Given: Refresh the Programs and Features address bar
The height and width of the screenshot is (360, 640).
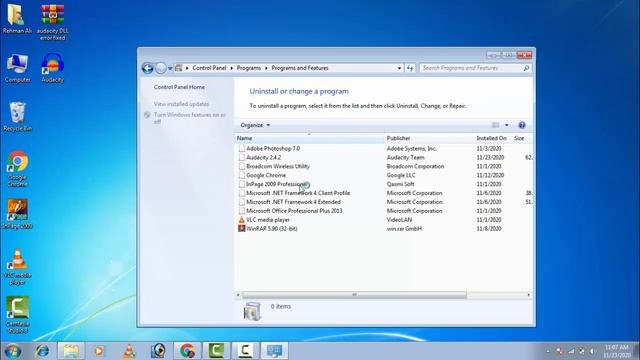Looking at the screenshot, I should pos(410,68).
